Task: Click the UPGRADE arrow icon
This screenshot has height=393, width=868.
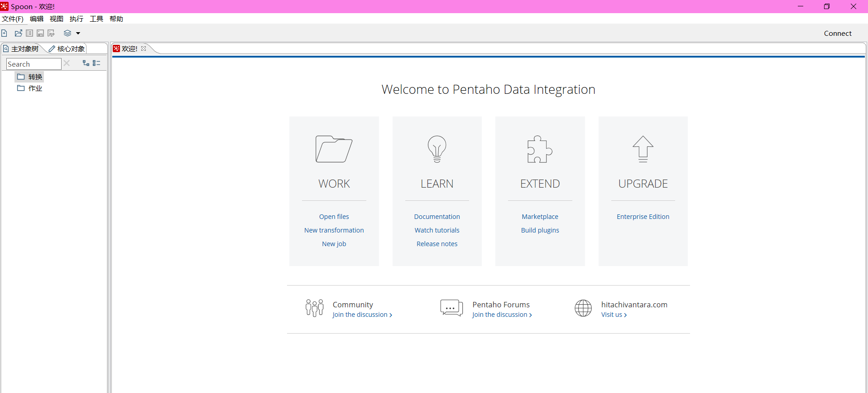Action: 643,149
